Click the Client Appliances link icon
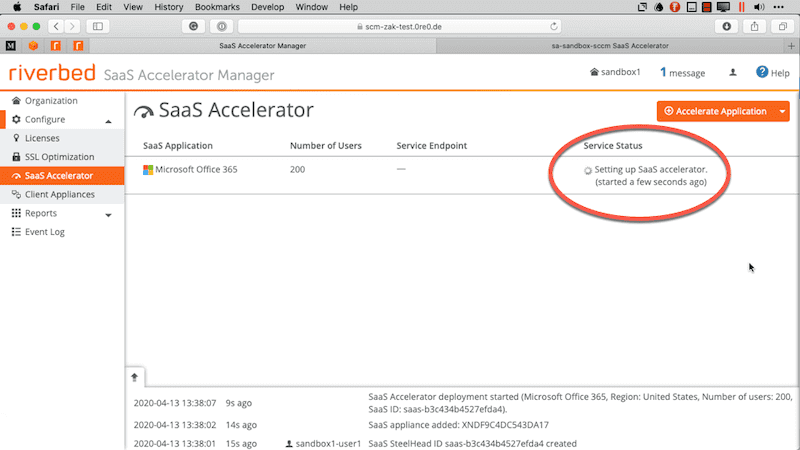 (16, 194)
